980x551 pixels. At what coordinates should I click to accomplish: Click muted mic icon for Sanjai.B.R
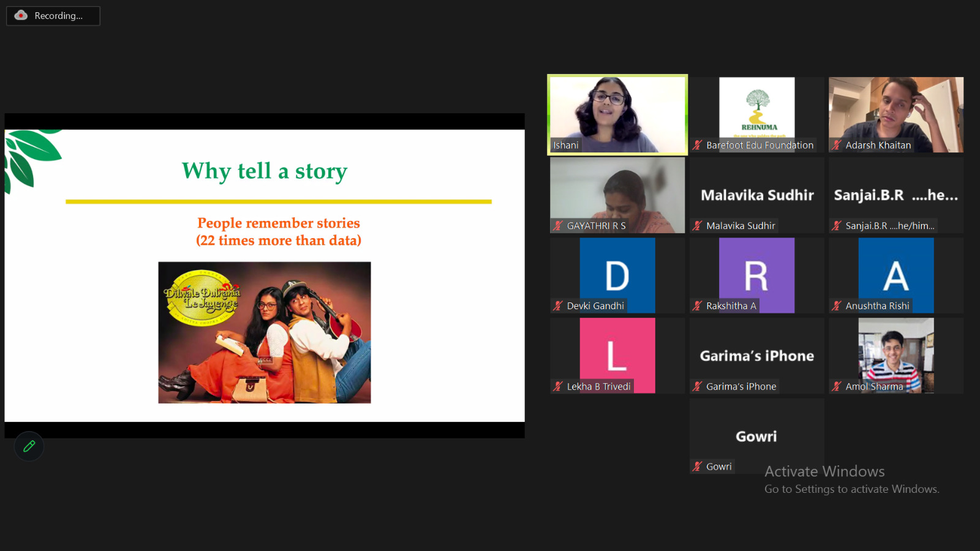pyautogui.click(x=837, y=225)
